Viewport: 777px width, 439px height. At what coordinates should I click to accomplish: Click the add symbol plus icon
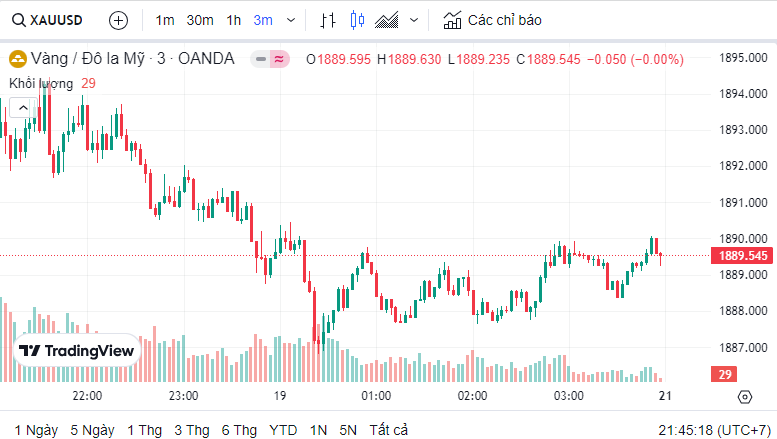point(118,20)
